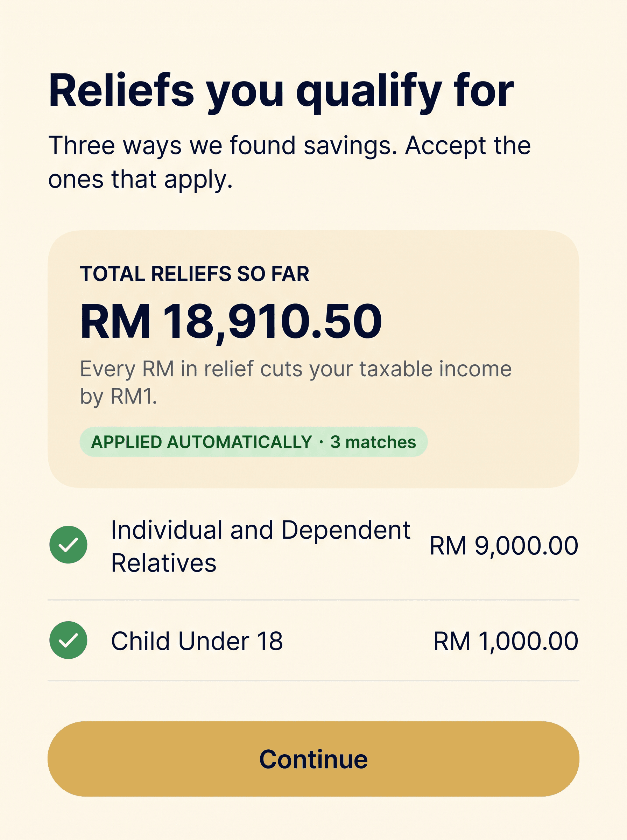Tap the 'by RM1.' helper text line
This screenshot has height=840, width=627.
(118, 397)
